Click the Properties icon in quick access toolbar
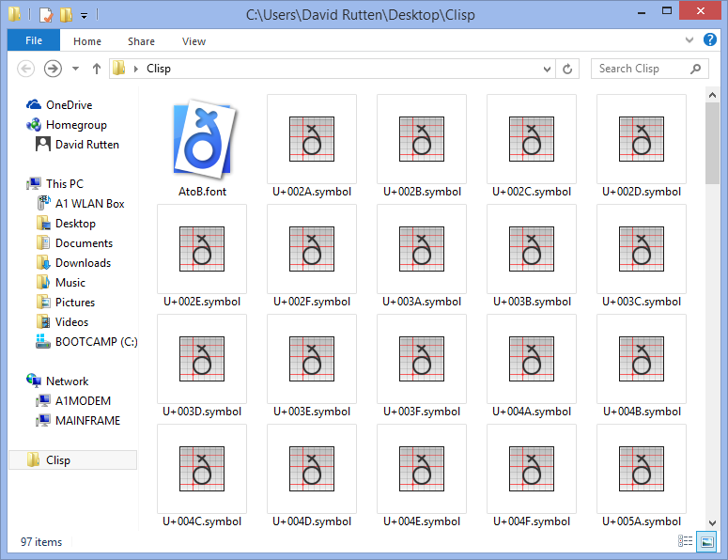The image size is (728, 560). coord(45,14)
